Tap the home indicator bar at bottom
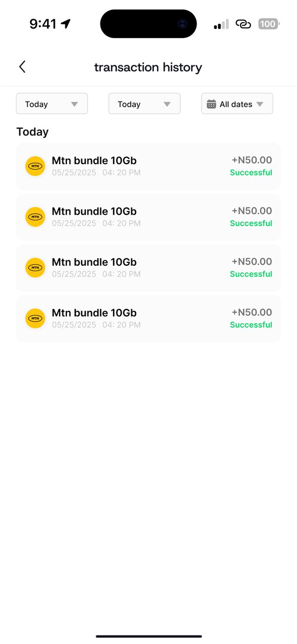The height and width of the screenshot is (644, 297). point(148,636)
